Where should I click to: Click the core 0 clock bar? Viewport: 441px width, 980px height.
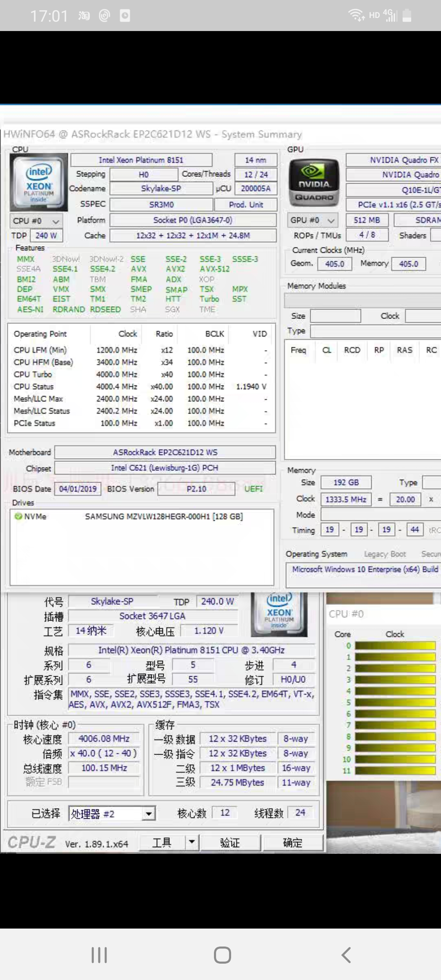[395, 646]
